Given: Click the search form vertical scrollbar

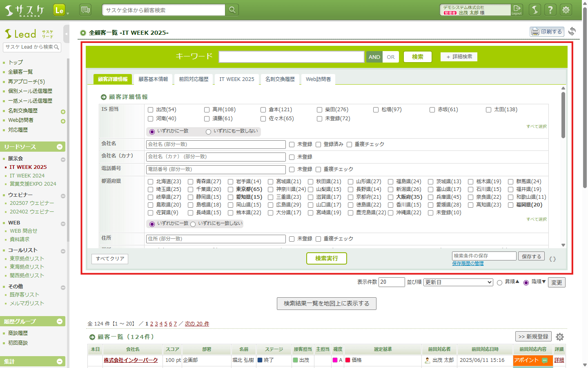Looking at the screenshot, I should coord(563,115).
